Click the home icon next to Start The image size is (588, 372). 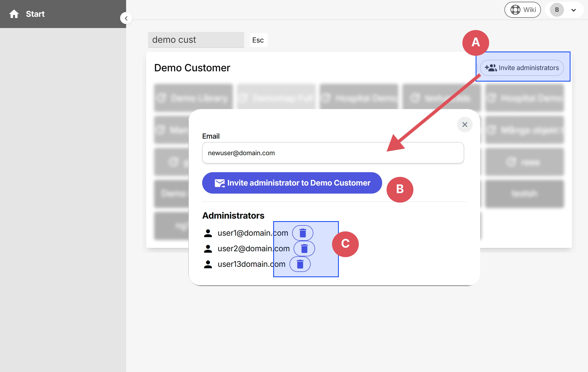(x=14, y=14)
